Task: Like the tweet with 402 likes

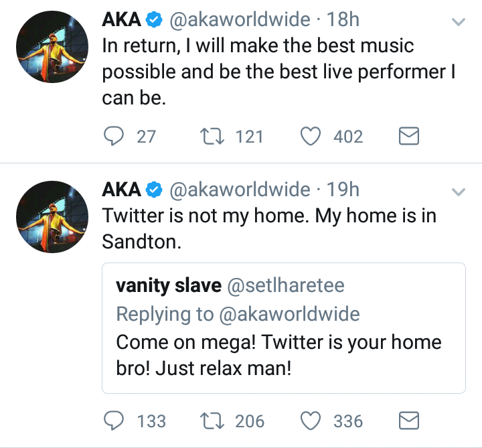Action: pyautogui.click(x=310, y=137)
